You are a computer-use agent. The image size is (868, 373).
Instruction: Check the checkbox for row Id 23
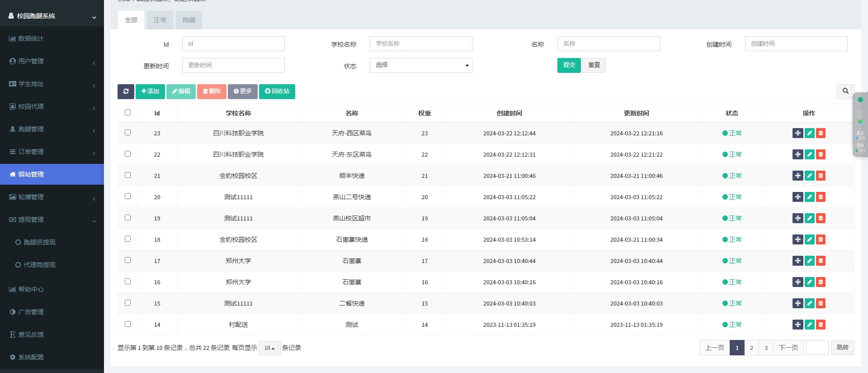(x=127, y=133)
